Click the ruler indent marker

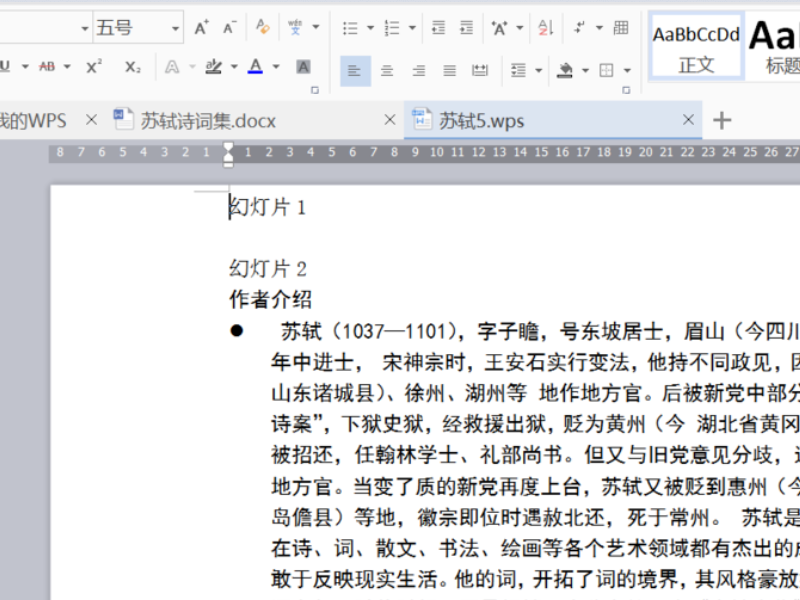coord(228,155)
